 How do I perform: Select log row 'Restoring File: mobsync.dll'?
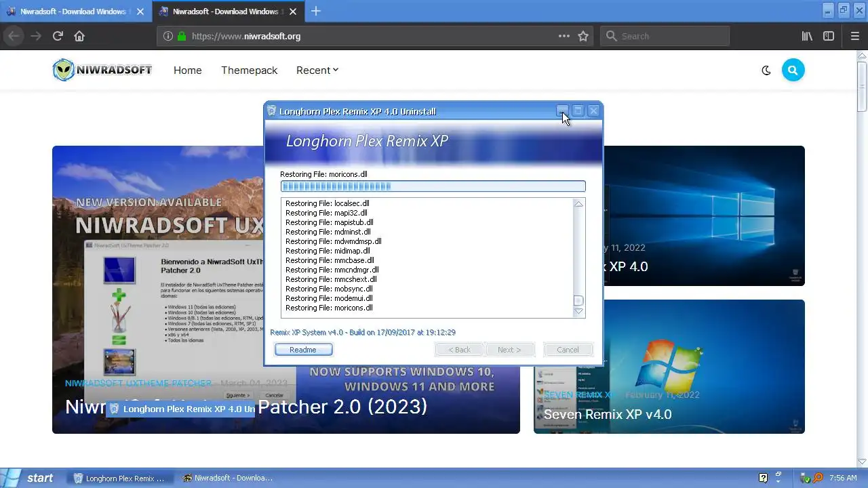coord(329,289)
